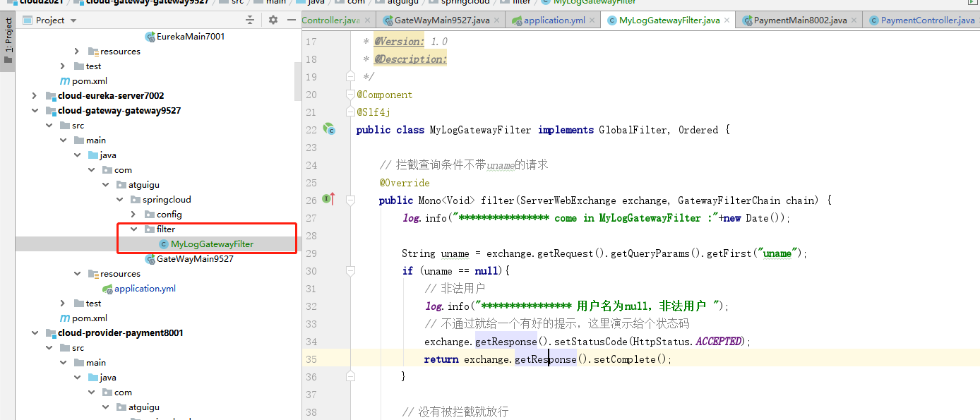This screenshot has height=420, width=980.
Task: Click the @Override annotation on line 25
Action: [404, 183]
